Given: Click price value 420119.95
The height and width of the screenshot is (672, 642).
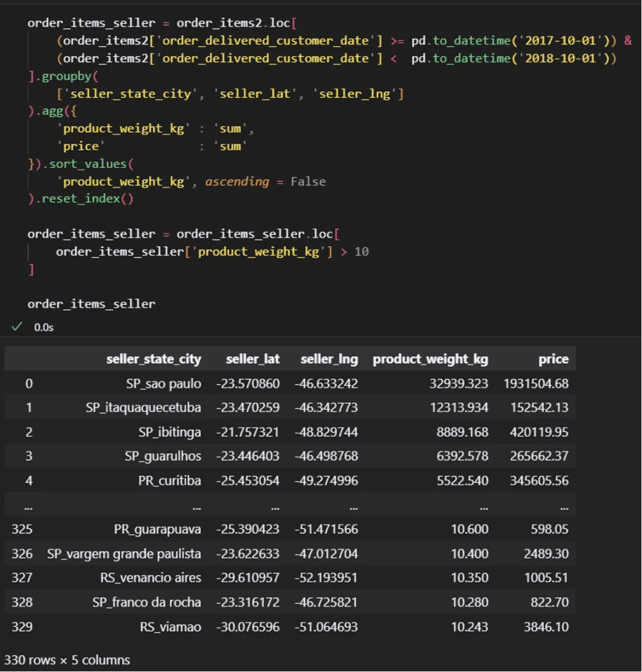Looking at the screenshot, I should click(539, 432).
